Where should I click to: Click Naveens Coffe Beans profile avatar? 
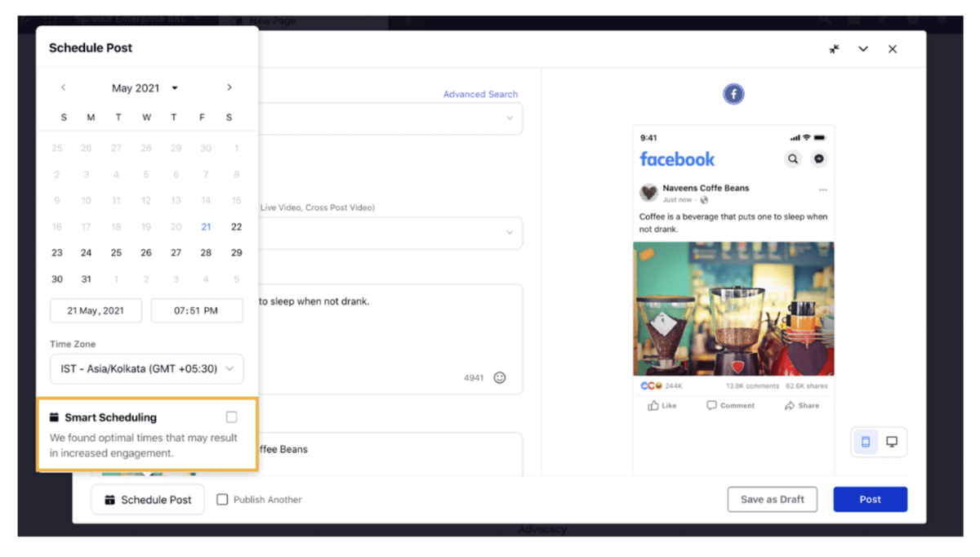click(648, 193)
